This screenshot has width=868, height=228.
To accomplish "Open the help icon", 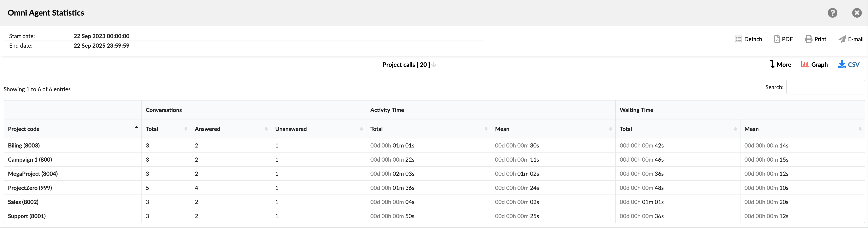I will click(x=832, y=13).
